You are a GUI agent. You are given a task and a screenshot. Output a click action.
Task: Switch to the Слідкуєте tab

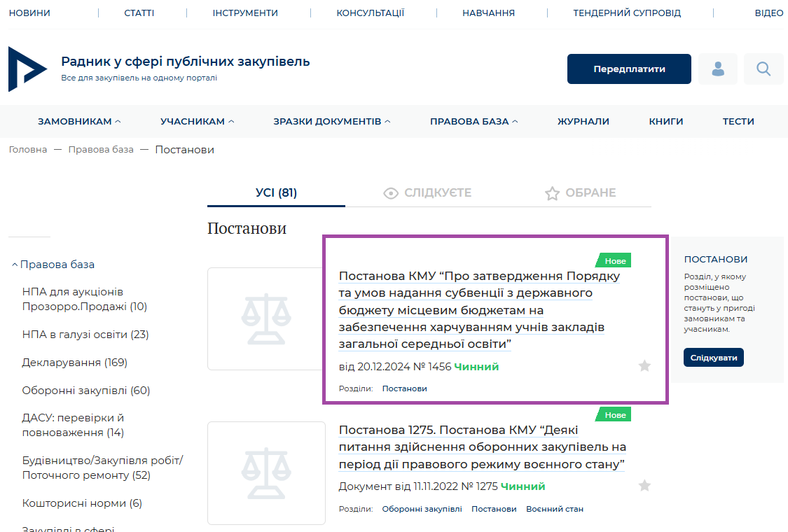(x=428, y=193)
